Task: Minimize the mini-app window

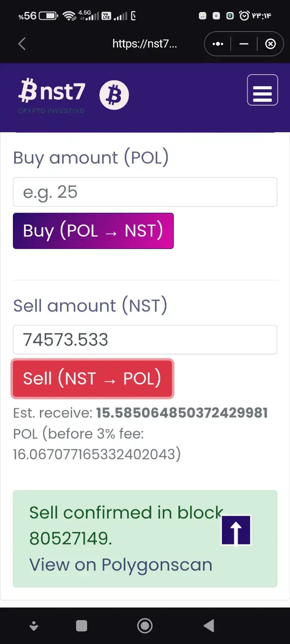Action: [x=244, y=43]
